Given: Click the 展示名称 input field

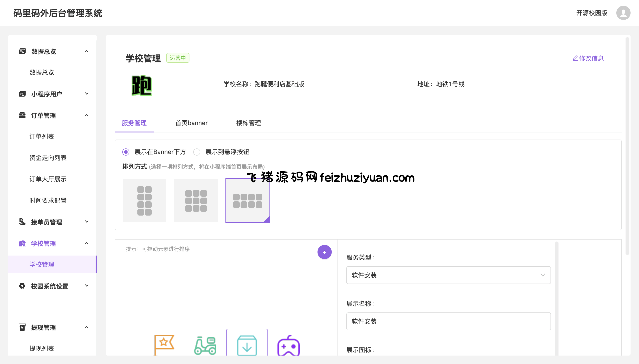Looking at the screenshot, I should point(448,321).
